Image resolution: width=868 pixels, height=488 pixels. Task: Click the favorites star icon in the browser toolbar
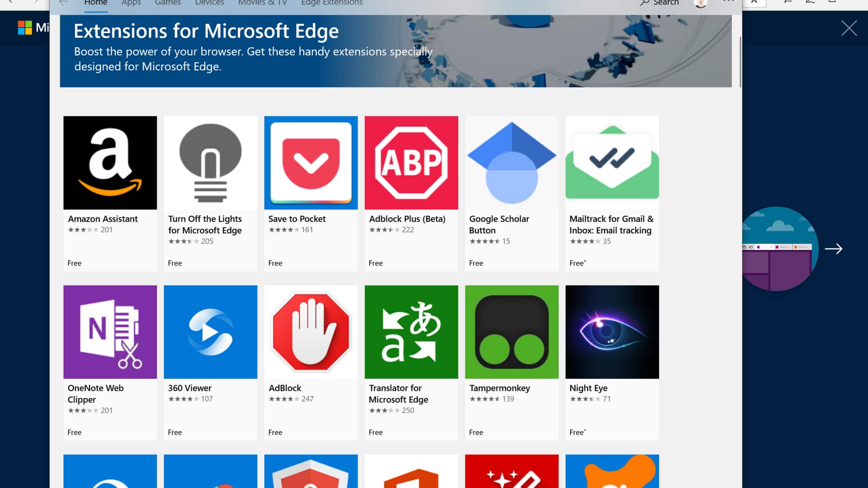[754, 2]
